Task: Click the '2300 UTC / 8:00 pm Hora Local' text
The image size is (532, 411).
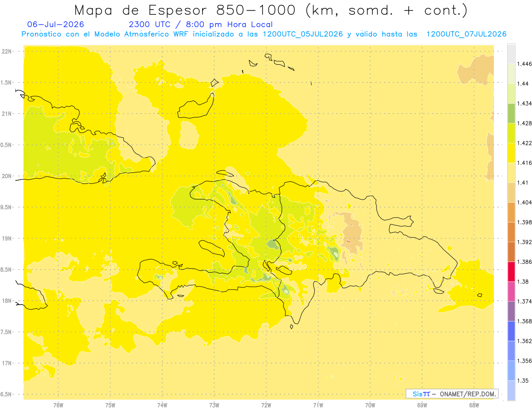Action: pos(200,25)
